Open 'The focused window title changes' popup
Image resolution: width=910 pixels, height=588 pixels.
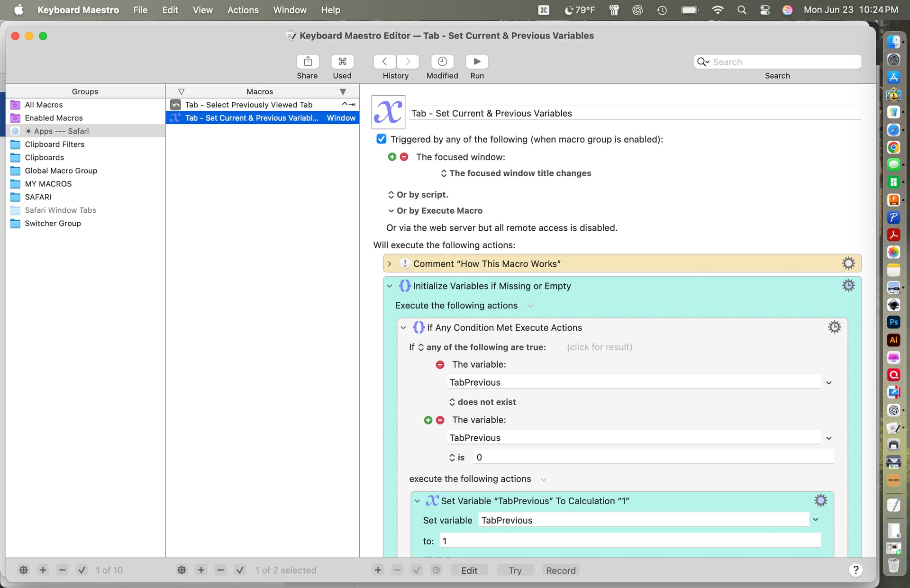516,173
